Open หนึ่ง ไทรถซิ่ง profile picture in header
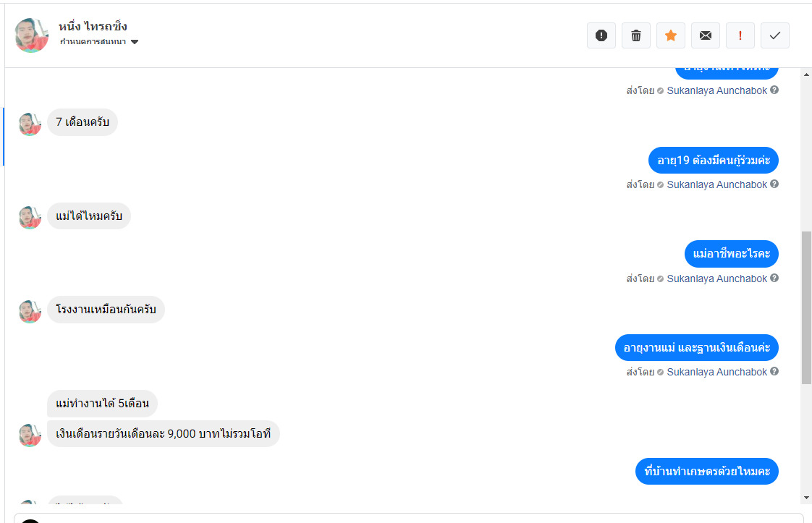The height and width of the screenshot is (523, 812). coord(32,35)
